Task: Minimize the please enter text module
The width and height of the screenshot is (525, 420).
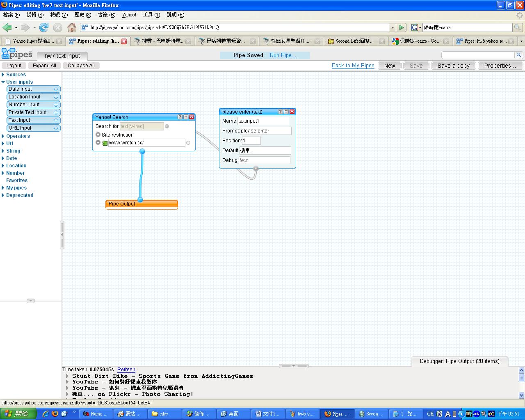Action: coord(286,112)
